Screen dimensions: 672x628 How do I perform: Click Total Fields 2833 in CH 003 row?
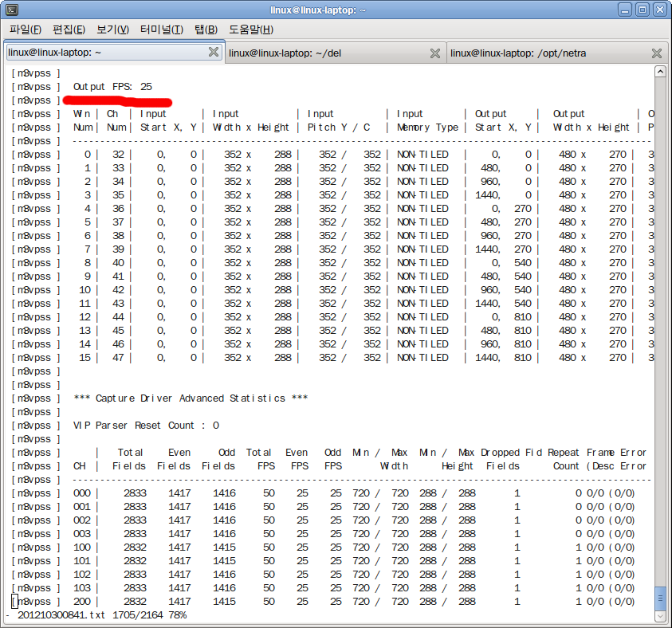point(135,534)
